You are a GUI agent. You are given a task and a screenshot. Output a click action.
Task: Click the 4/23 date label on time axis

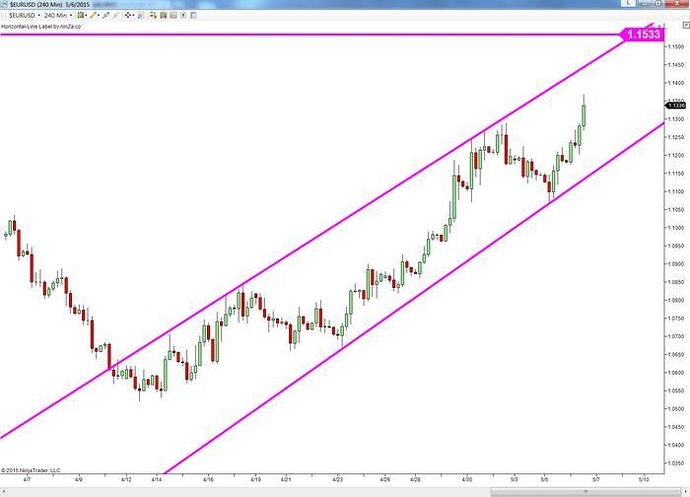click(338, 479)
